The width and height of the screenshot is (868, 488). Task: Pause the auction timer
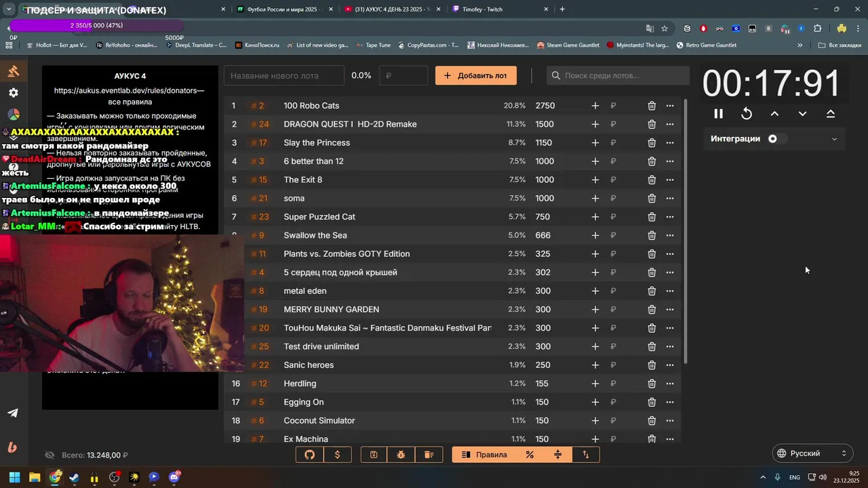click(x=718, y=114)
